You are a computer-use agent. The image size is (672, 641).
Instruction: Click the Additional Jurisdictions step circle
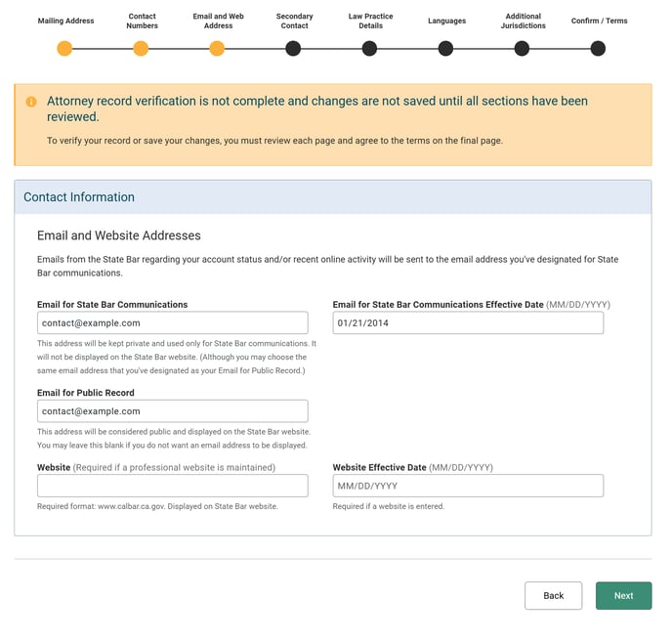pyautogui.click(x=522, y=49)
